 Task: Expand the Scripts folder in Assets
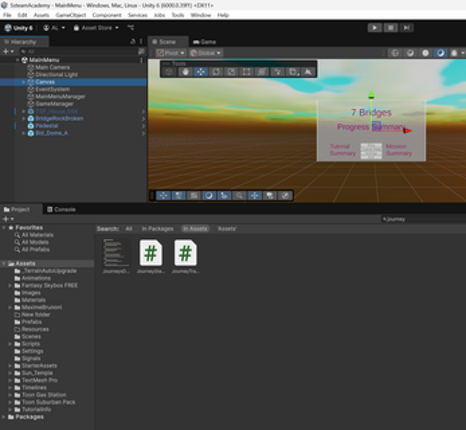(x=10, y=344)
